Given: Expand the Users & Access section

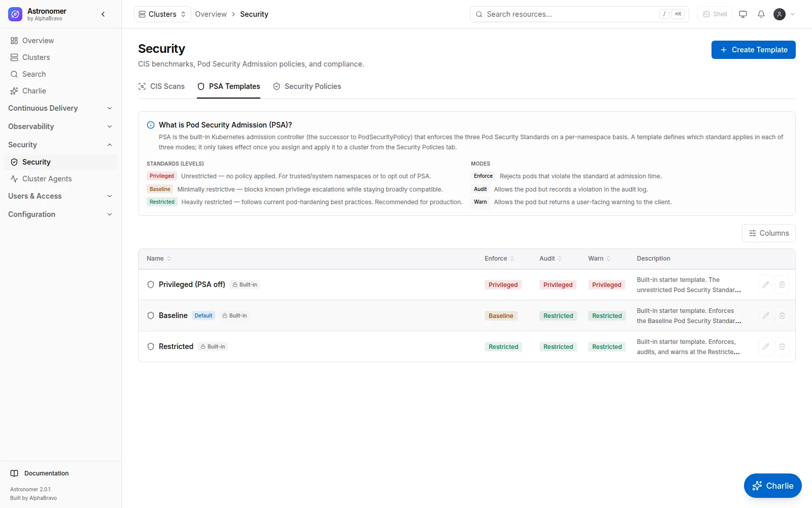Looking at the screenshot, I should click(60, 196).
